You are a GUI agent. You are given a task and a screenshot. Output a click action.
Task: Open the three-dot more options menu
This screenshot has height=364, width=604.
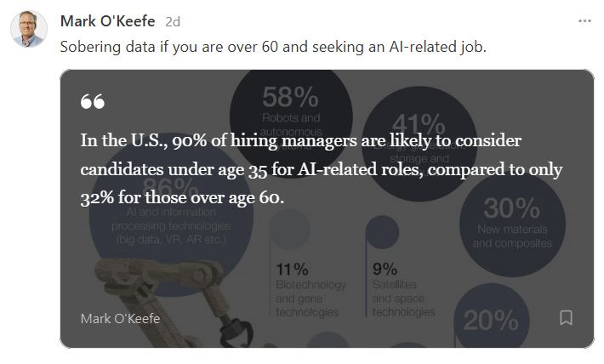click(584, 21)
